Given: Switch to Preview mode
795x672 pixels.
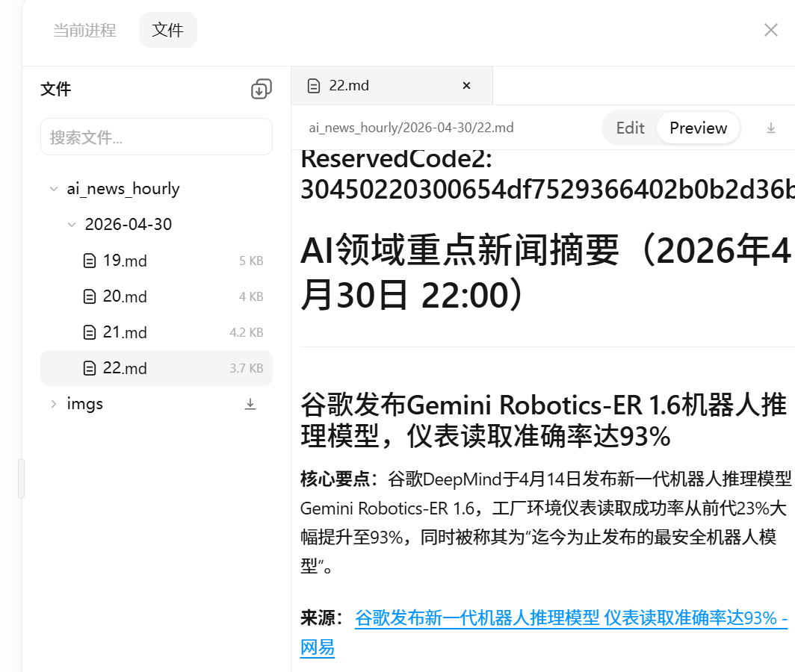Looking at the screenshot, I should point(698,128).
